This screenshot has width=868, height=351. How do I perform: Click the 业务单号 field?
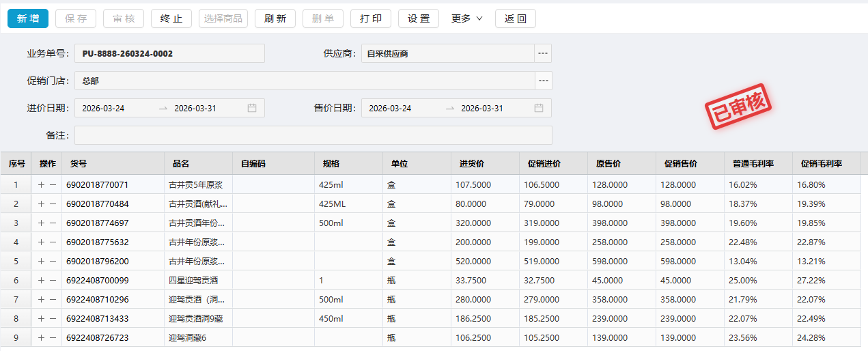[169, 53]
